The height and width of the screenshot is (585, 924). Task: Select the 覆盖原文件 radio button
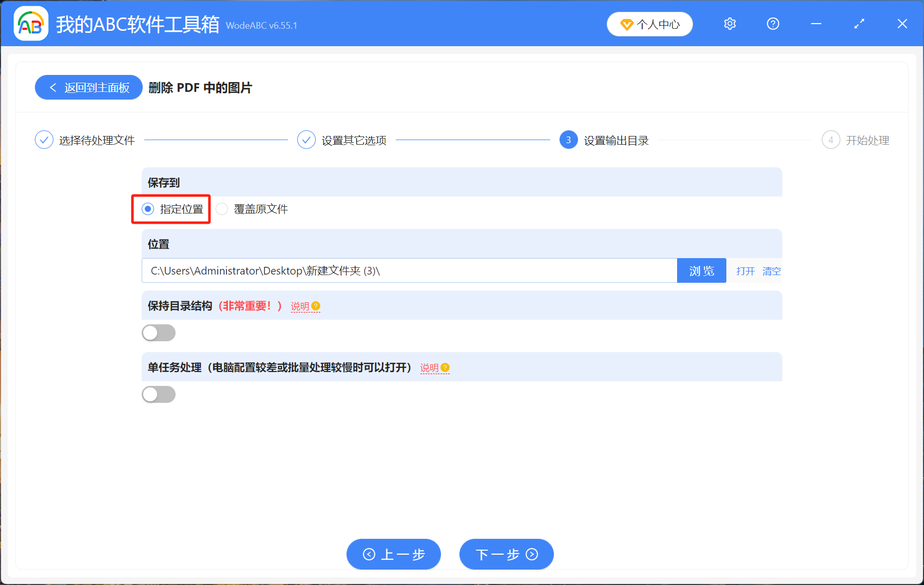[222, 209]
